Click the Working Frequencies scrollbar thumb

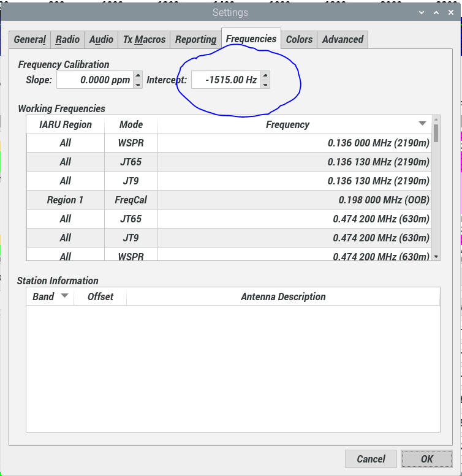(x=436, y=133)
